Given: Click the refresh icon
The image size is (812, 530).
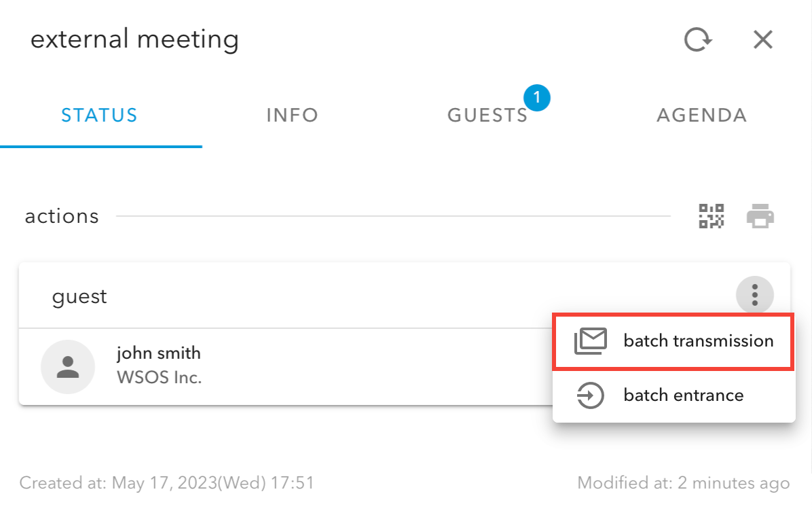Looking at the screenshot, I should point(697,40).
